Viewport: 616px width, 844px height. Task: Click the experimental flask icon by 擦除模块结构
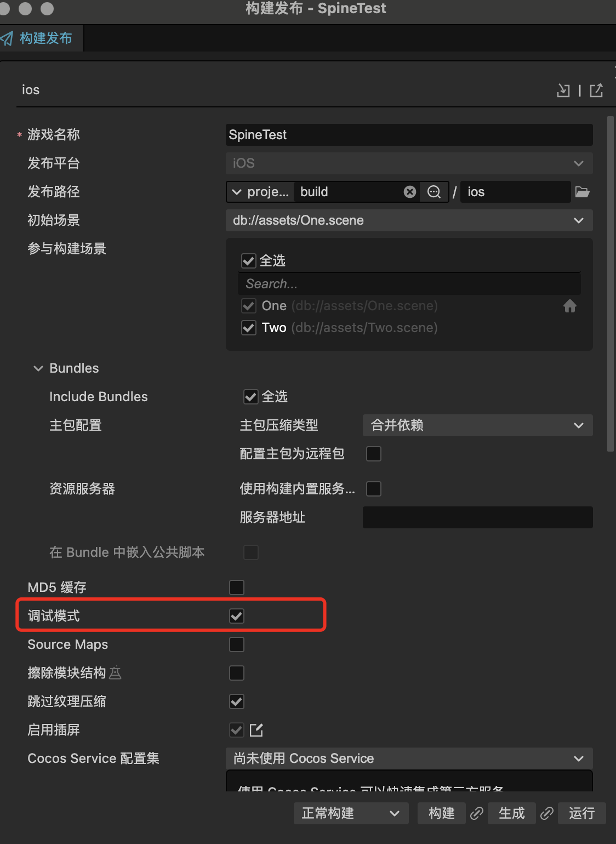(x=115, y=672)
